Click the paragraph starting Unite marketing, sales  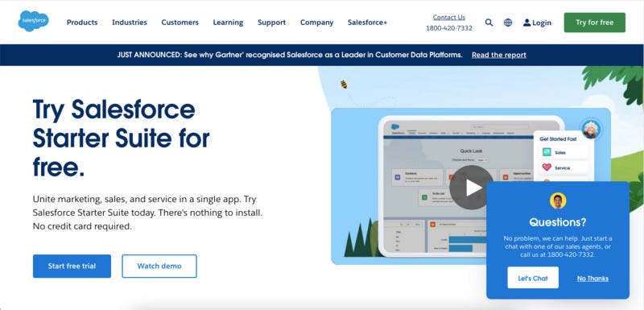(x=147, y=213)
